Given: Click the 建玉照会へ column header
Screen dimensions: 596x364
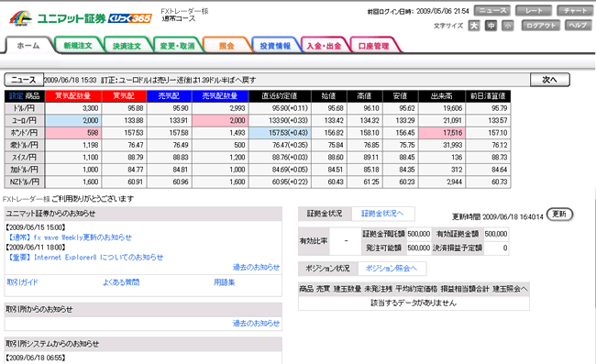Looking at the screenshot, I should [x=510, y=289].
